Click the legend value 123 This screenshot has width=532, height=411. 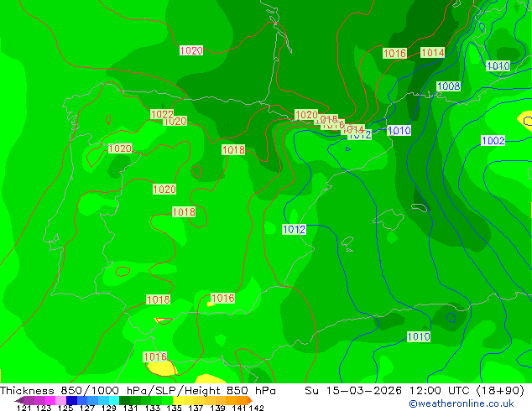(x=44, y=408)
